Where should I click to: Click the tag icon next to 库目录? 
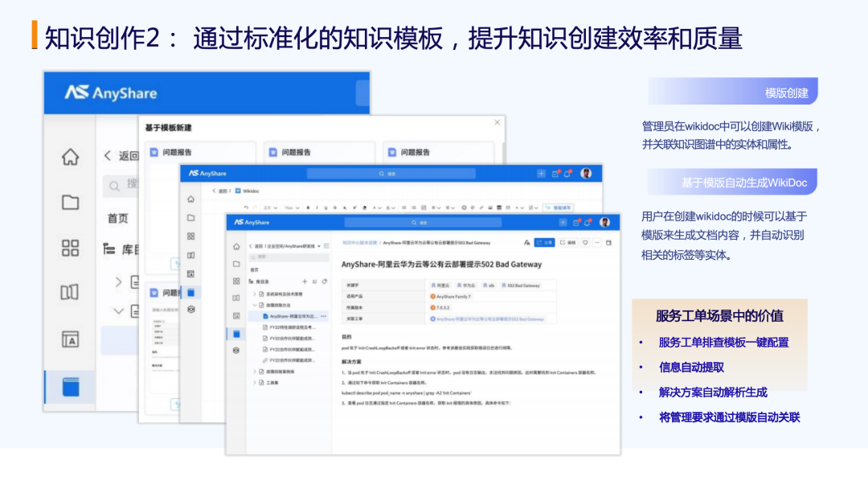tap(325, 281)
